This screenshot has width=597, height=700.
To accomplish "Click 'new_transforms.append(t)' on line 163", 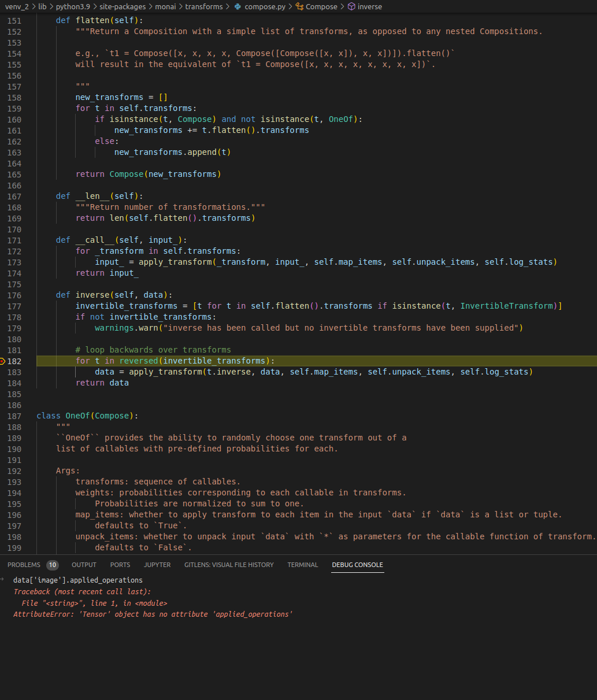I will (172, 152).
